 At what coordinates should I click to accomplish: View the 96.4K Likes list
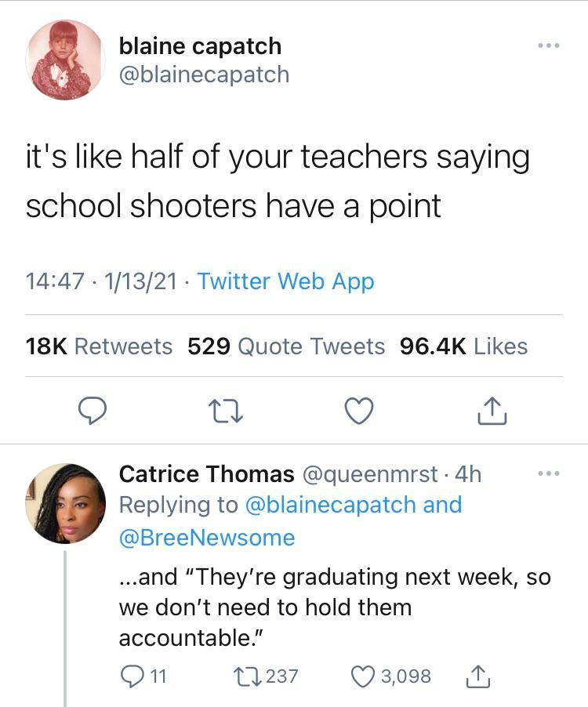463,346
